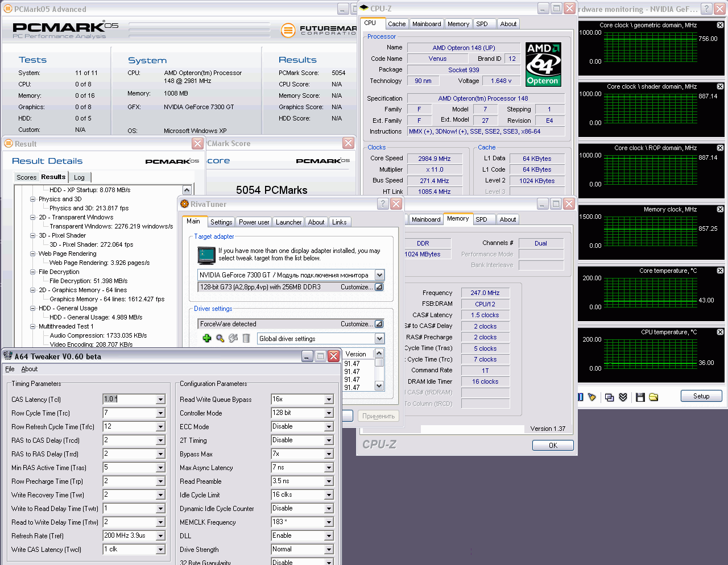This screenshot has height=565, width=728.
Task: Click the overlapping-windows icon in hardware monitoring toolbar
Action: click(x=610, y=397)
